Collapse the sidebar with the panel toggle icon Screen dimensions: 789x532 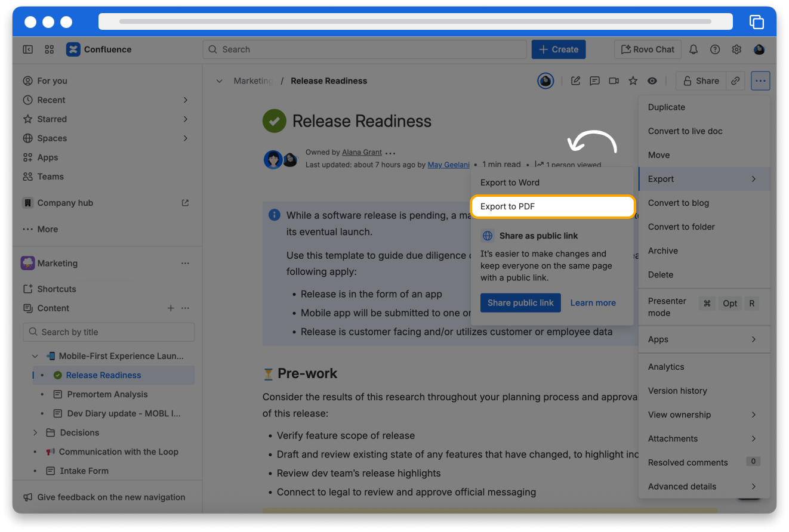(x=28, y=50)
